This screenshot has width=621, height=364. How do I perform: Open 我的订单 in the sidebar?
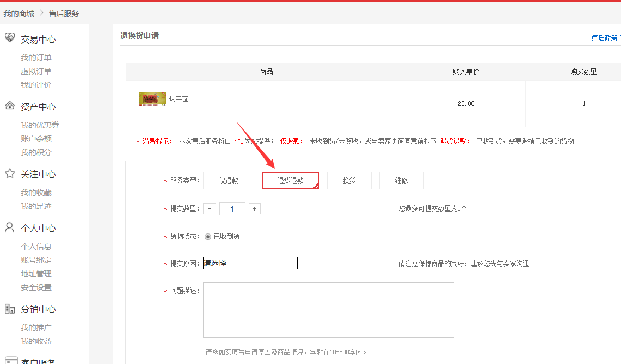36,58
